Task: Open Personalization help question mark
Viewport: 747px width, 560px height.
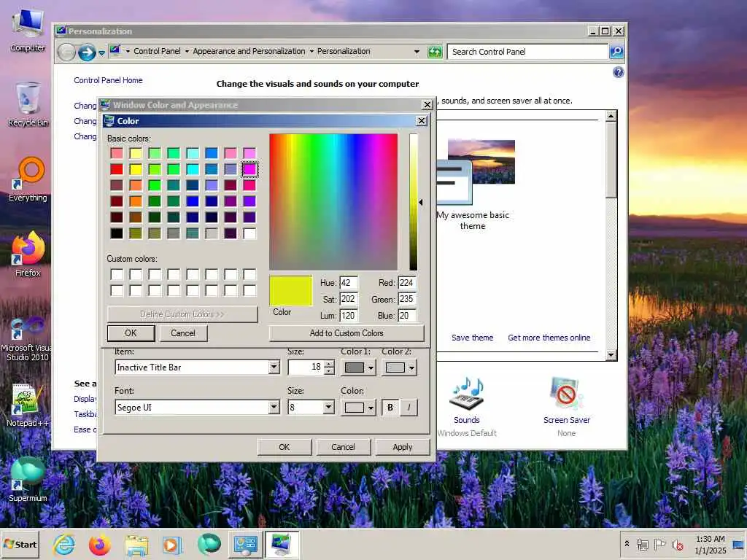Action: [x=618, y=72]
